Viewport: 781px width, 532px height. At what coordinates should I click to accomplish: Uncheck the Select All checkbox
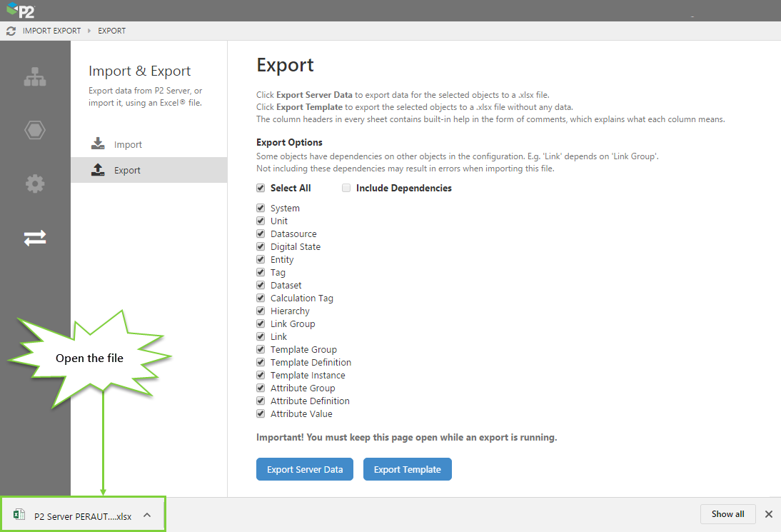(261, 188)
